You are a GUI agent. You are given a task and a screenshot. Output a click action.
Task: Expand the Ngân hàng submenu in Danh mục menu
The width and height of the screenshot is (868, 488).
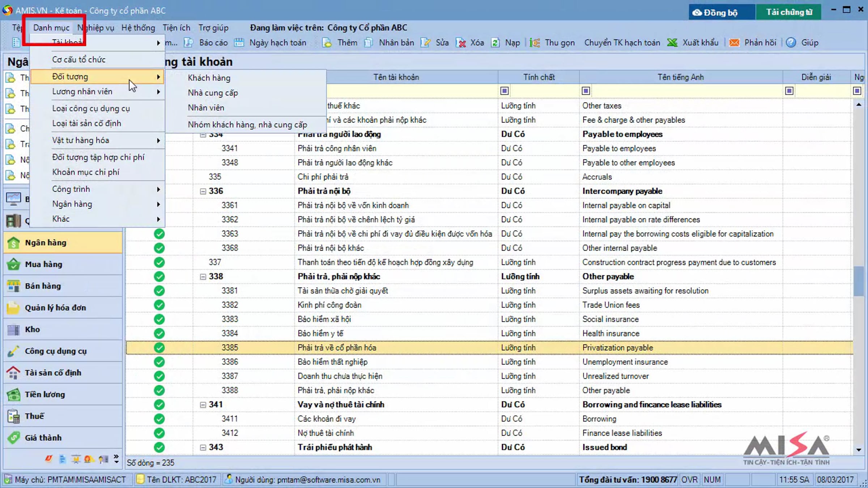coord(98,204)
